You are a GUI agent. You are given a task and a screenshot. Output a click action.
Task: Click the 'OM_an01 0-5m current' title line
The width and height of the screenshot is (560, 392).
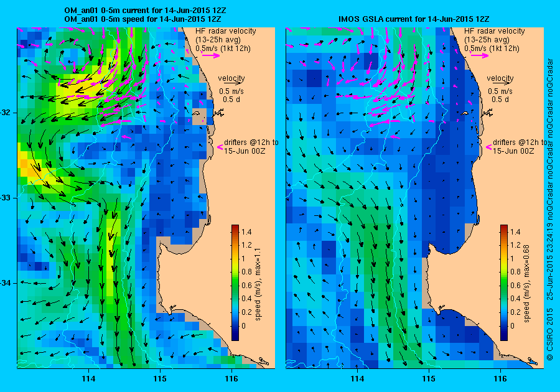tap(145, 11)
